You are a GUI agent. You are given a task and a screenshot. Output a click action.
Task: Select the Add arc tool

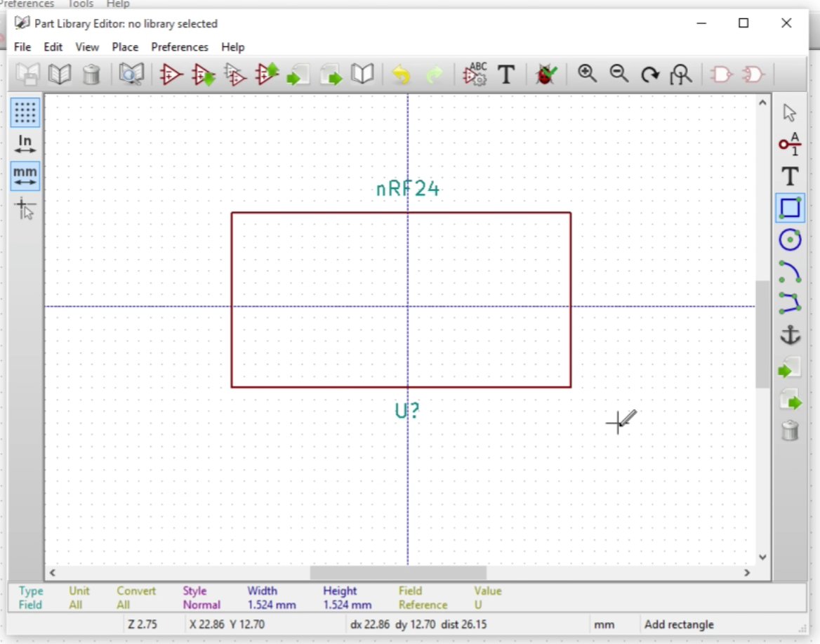(790, 272)
